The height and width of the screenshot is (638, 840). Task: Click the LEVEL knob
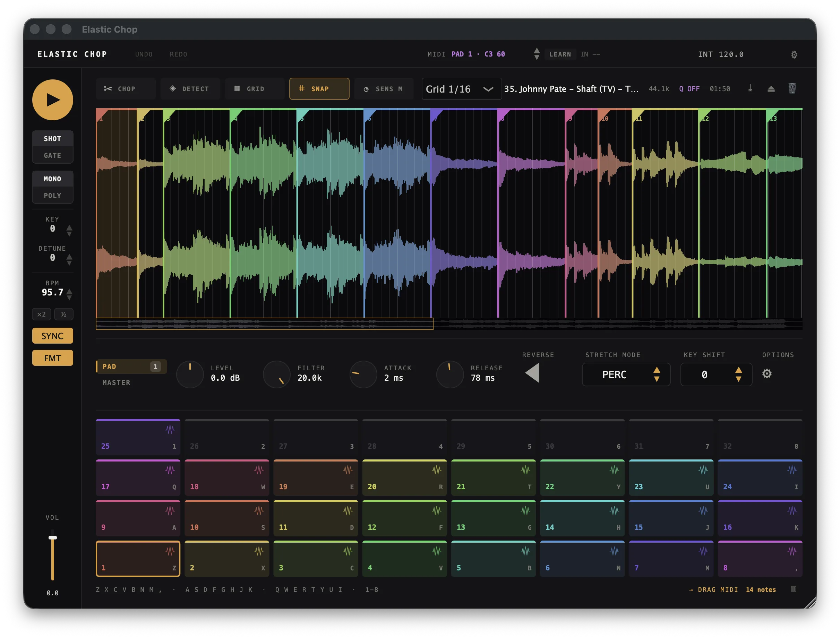pyautogui.click(x=190, y=374)
